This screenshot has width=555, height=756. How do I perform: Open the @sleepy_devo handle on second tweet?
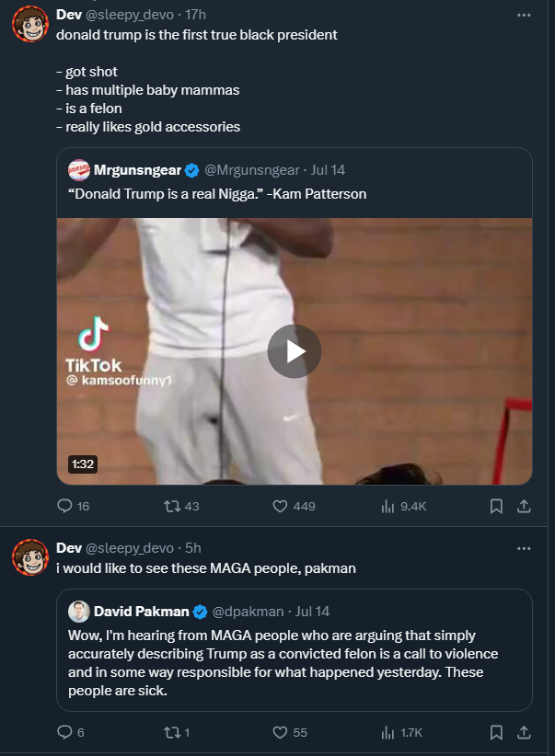130,548
